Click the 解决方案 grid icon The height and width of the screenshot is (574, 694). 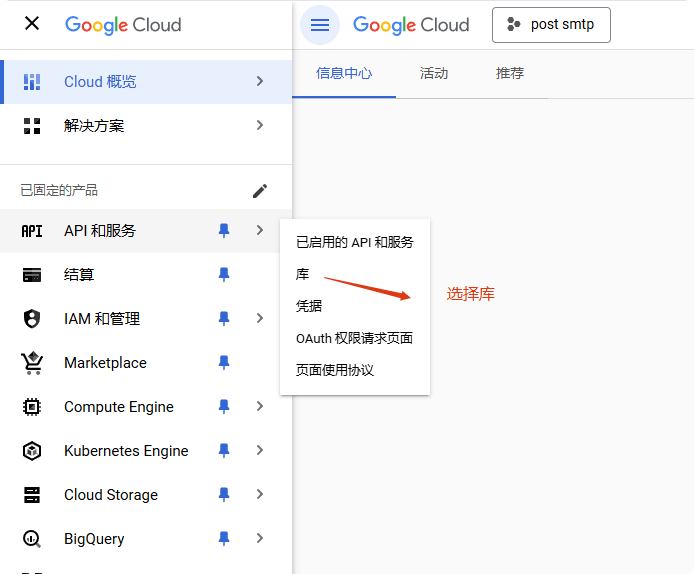pyautogui.click(x=32, y=126)
